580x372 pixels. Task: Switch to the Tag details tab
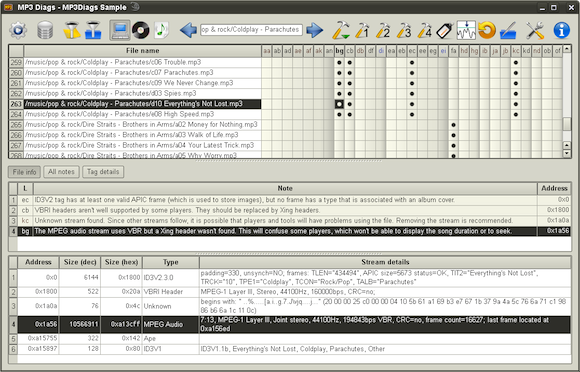coord(103,172)
